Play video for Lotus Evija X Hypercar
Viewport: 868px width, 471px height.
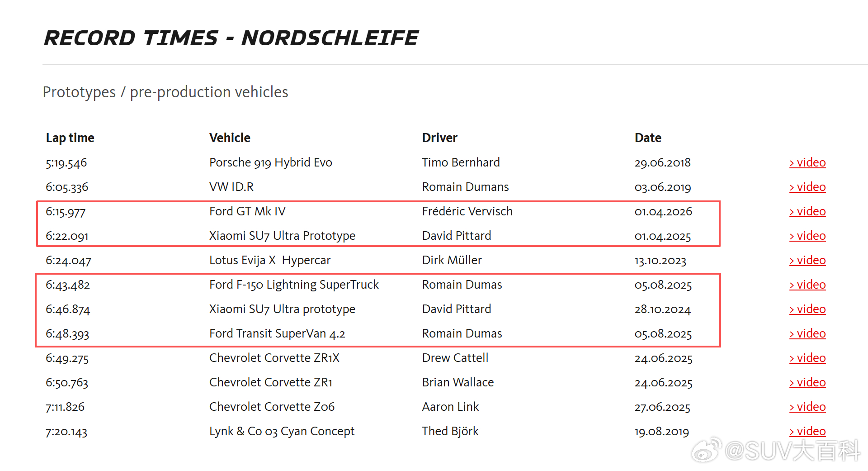tap(807, 260)
